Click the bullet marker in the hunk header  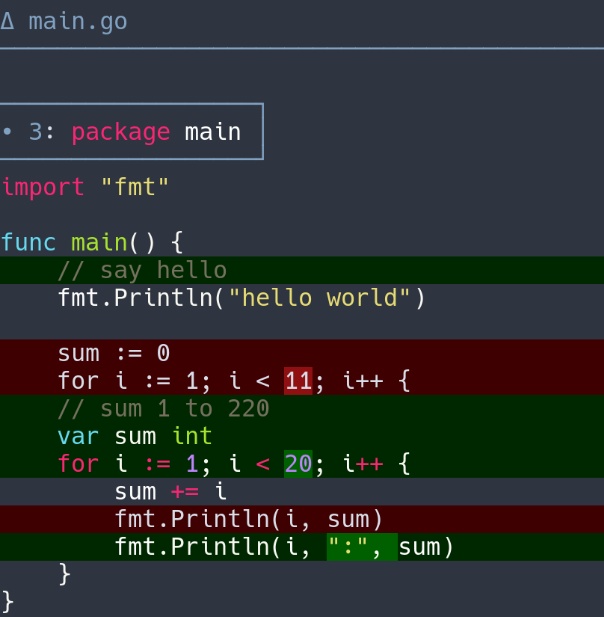[x=7, y=132]
